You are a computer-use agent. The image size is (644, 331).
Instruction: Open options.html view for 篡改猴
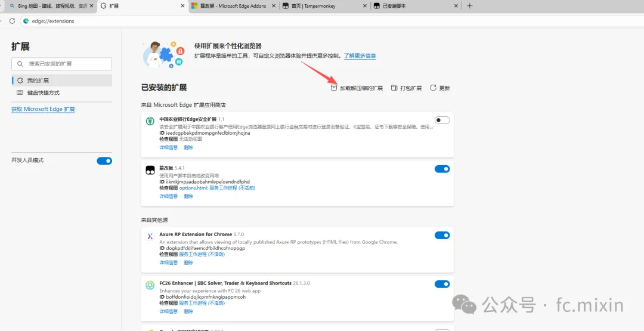click(193, 188)
